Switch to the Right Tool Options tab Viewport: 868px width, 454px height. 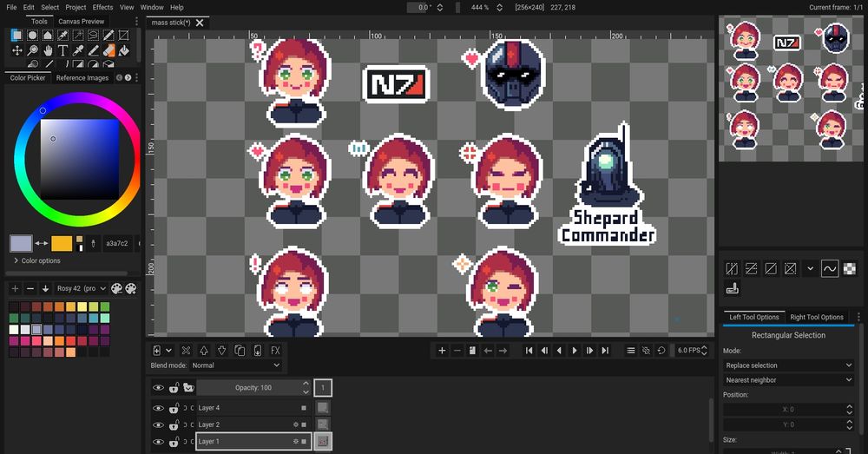pyautogui.click(x=817, y=317)
